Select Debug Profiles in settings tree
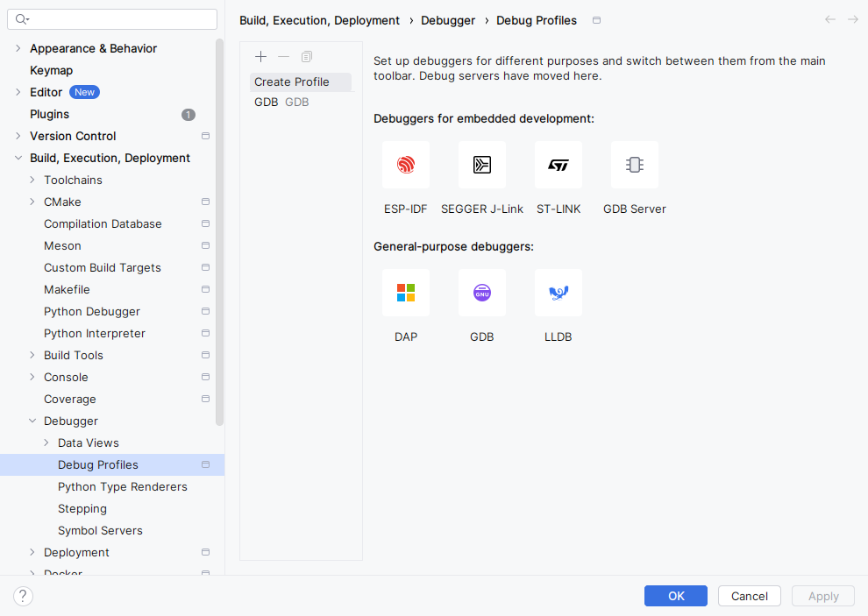Image resolution: width=868 pixels, height=616 pixels. (x=112, y=465)
